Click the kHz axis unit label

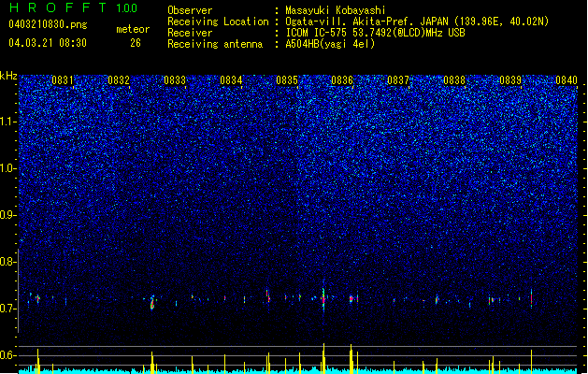(x=8, y=76)
